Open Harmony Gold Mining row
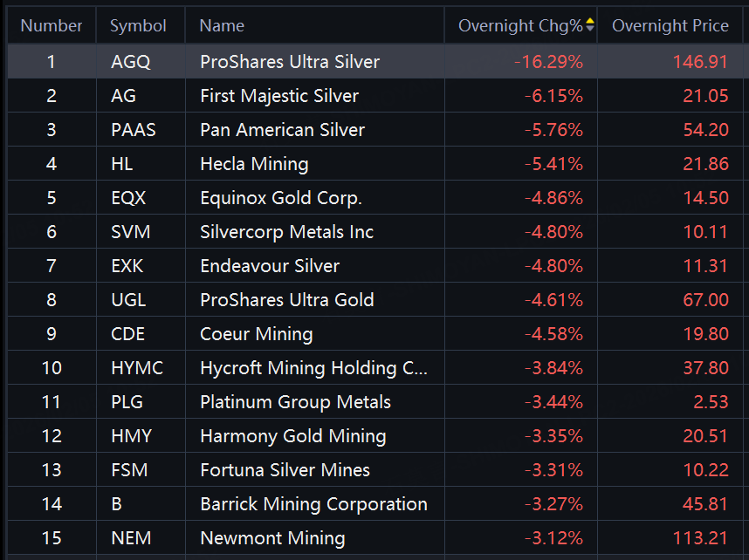Screen dimensions: 749x560 click(292, 436)
